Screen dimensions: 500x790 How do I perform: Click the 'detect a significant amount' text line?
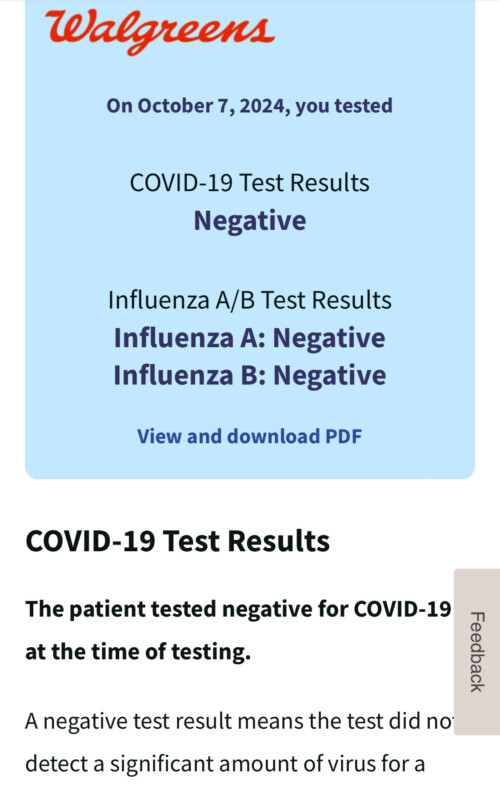pyautogui.click(x=225, y=764)
